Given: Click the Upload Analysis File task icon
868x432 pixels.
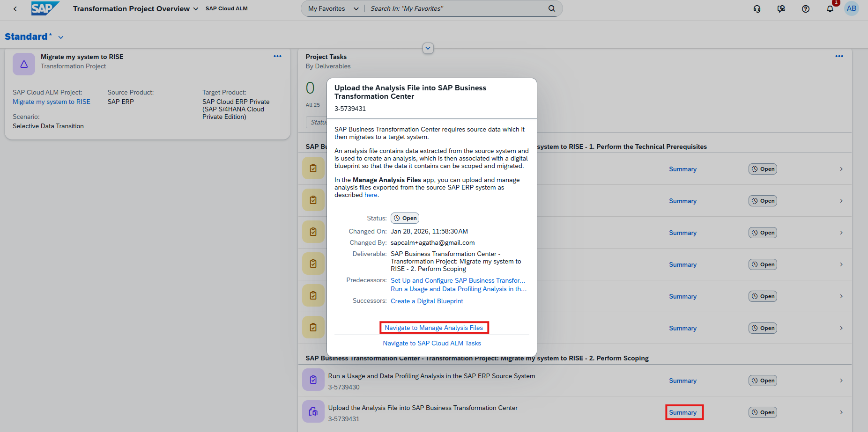Looking at the screenshot, I should pos(313,412).
